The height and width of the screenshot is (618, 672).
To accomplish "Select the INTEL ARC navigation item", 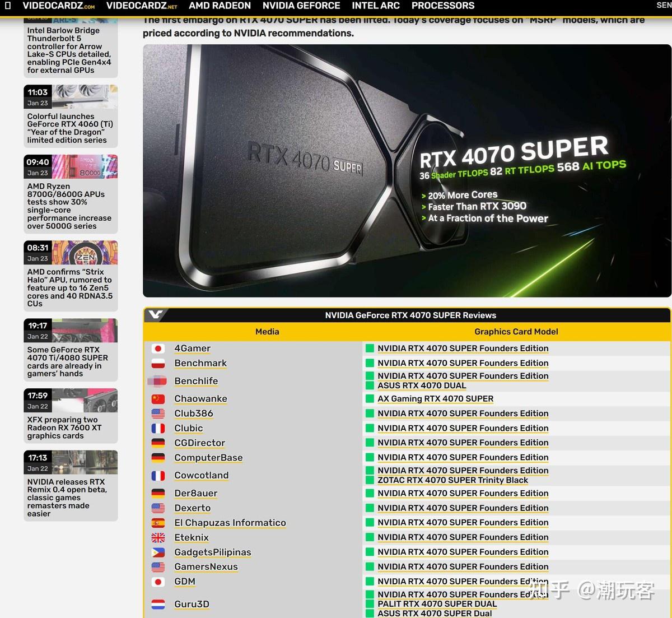I will (x=375, y=6).
